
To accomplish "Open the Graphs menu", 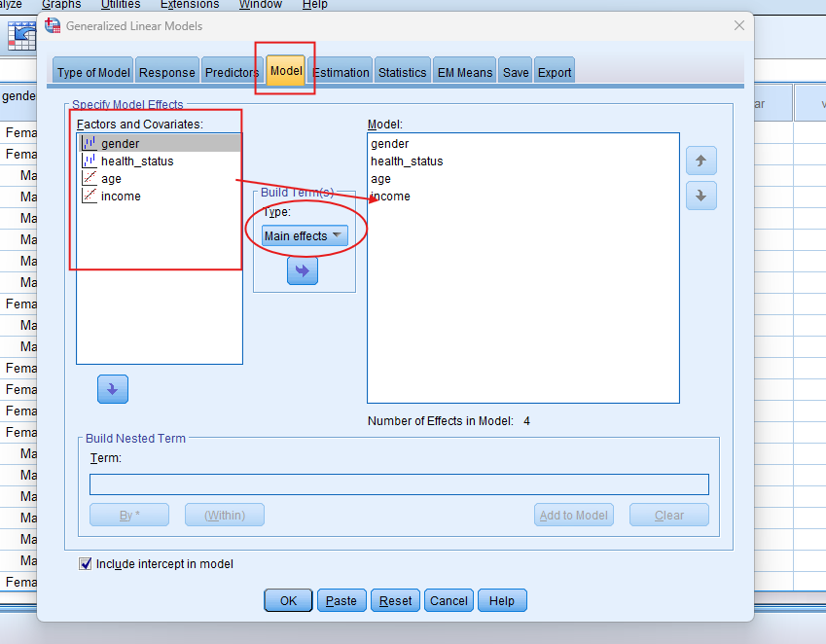I will tap(61, 5).
